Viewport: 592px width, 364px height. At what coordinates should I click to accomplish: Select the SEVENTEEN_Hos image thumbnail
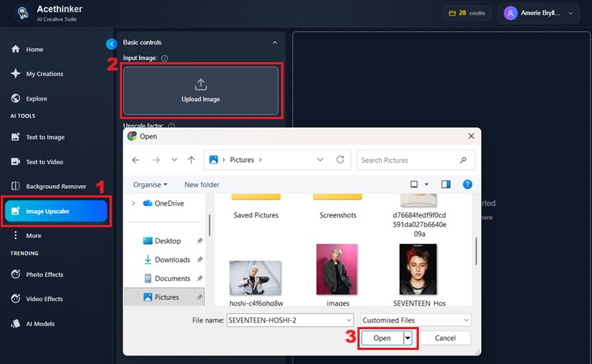coord(418,269)
